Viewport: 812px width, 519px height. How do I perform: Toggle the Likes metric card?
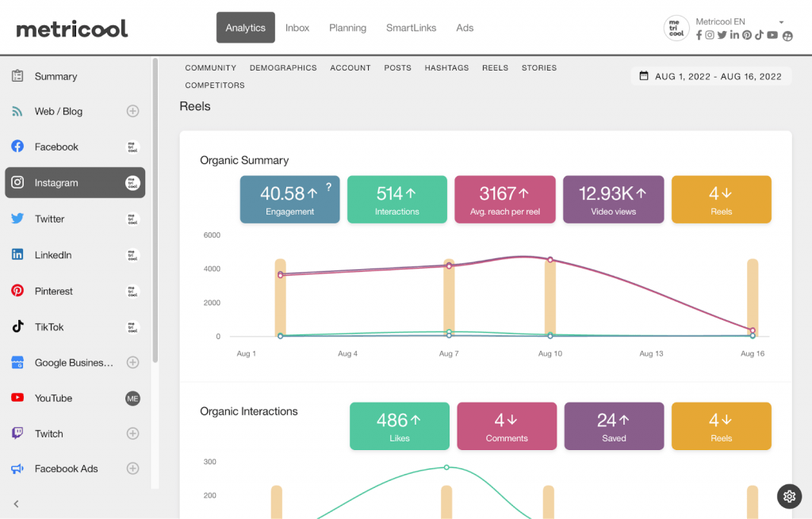400,426
